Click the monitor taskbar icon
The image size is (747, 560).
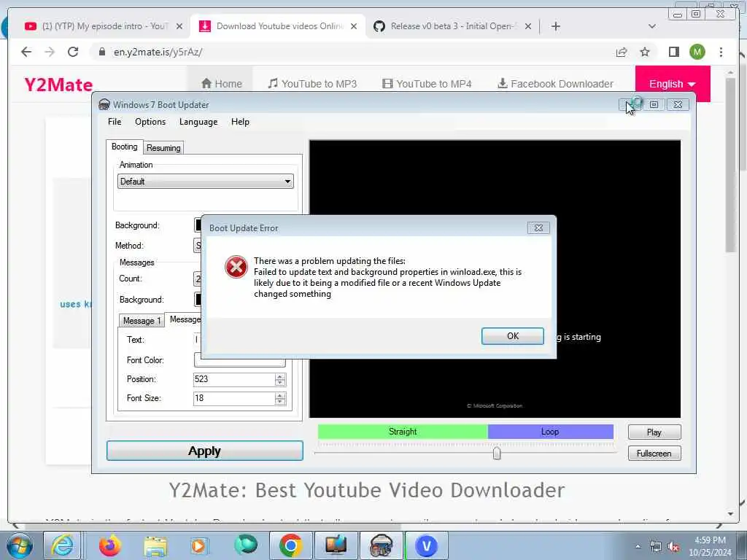click(336, 545)
